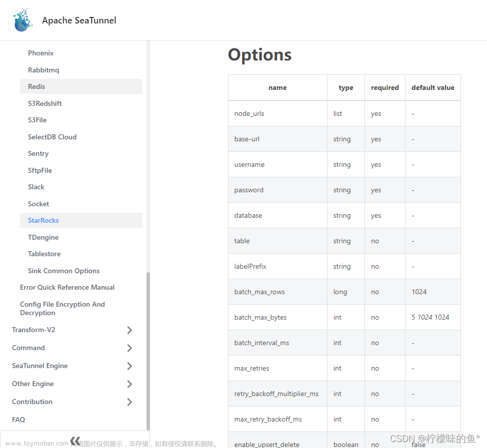487x448 pixels.
Task: Open the SftpFile page
Action: pyautogui.click(x=40, y=170)
